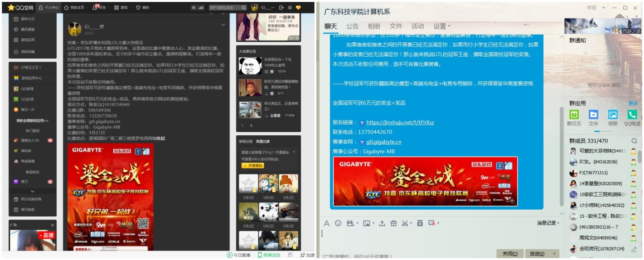Click the upload file arrow icon in chat
644x260 pixels.
[x=382, y=223]
